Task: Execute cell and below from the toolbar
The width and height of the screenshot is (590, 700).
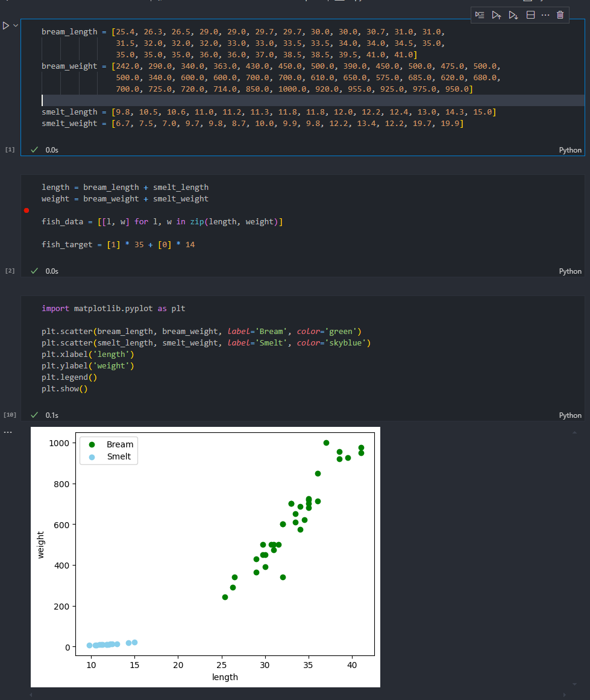Action: (x=513, y=14)
